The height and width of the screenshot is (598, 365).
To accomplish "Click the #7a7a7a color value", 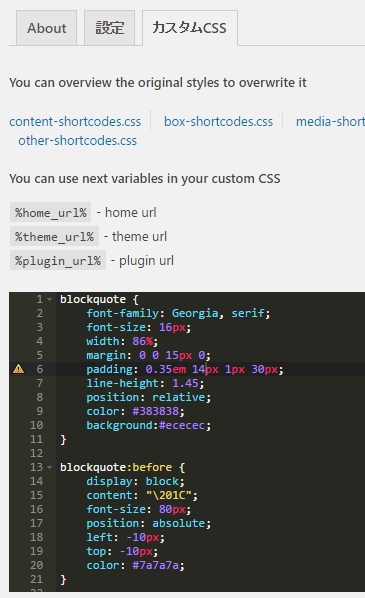I will point(155,565).
